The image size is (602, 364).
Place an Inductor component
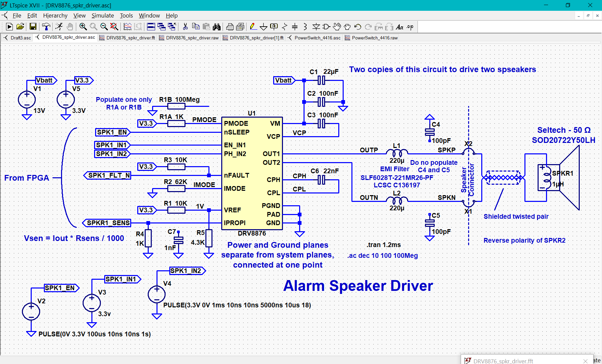coord(305,27)
